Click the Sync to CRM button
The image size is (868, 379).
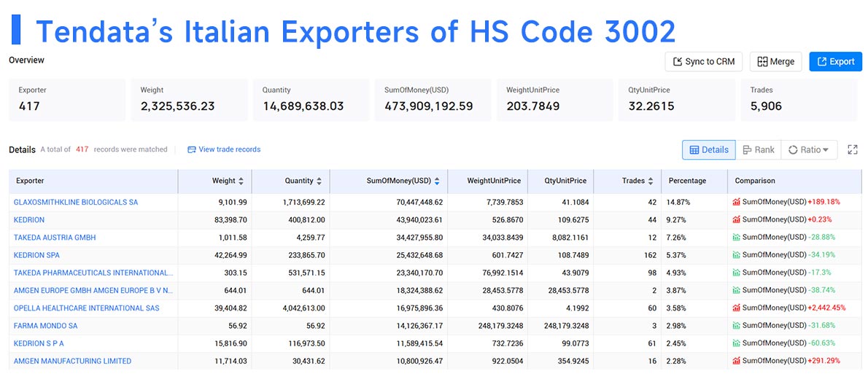point(704,61)
